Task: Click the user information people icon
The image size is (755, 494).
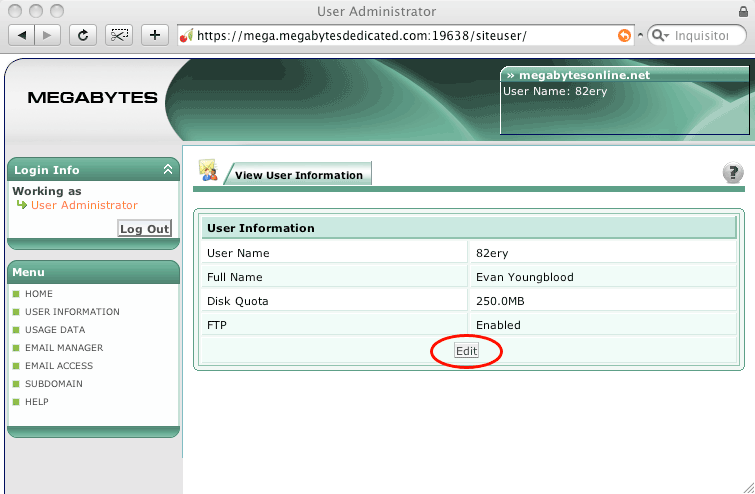Action: [x=208, y=170]
